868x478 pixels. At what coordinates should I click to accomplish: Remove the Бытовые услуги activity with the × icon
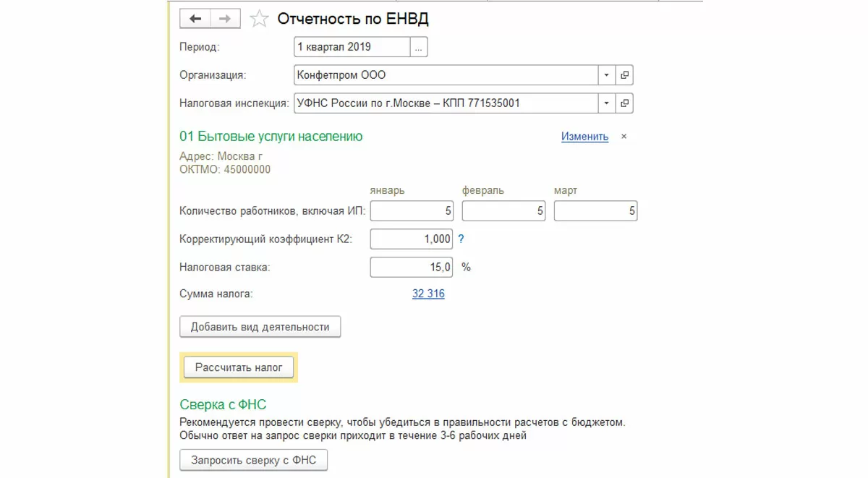pos(624,137)
